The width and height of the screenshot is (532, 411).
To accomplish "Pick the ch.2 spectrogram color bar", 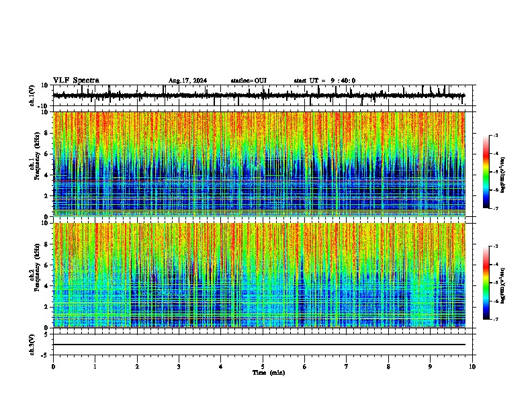I will coord(486,283).
